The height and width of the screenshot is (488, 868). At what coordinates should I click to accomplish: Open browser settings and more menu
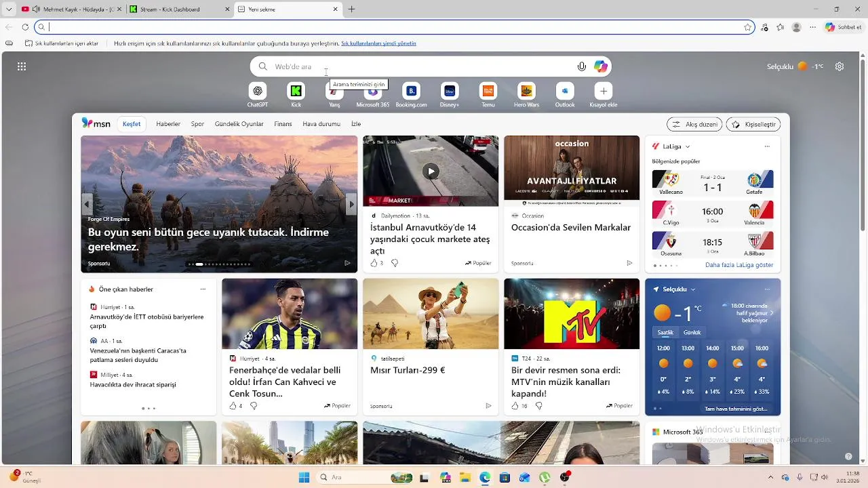pyautogui.click(x=812, y=27)
